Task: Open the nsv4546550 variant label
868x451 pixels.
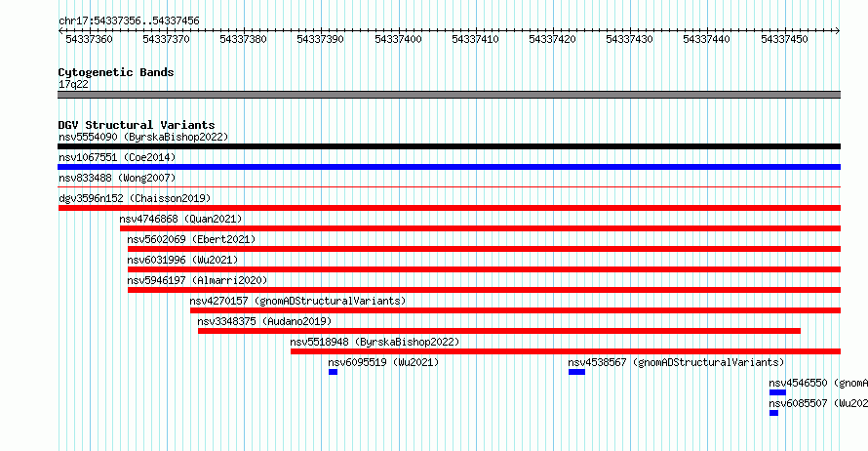Action: click(x=818, y=383)
